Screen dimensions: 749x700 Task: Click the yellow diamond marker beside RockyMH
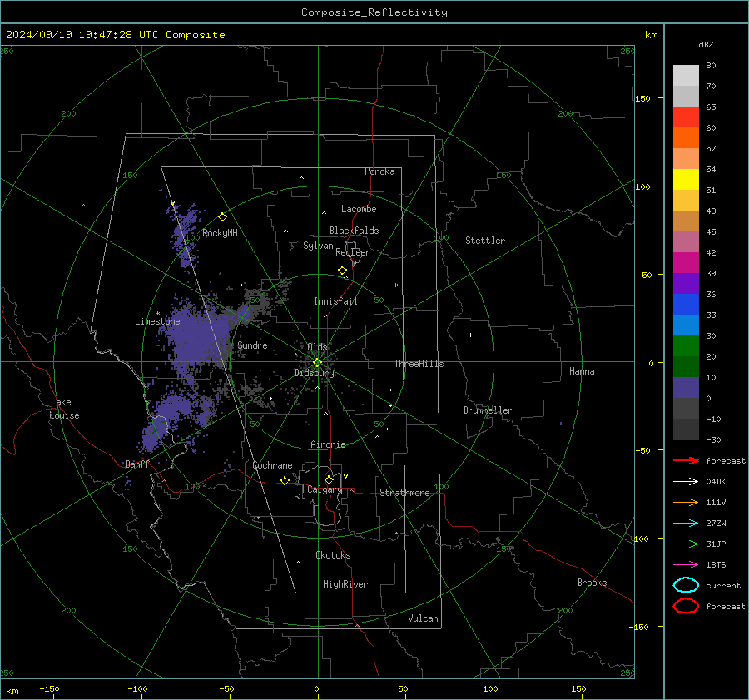click(222, 217)
